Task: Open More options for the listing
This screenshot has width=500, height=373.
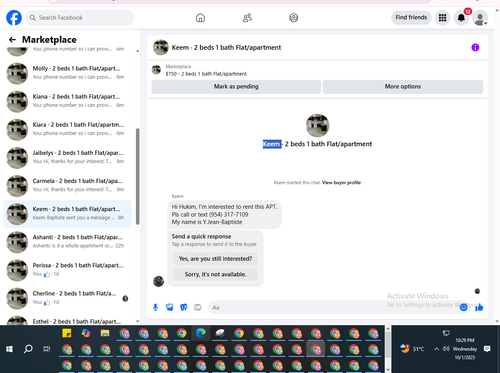Action: [403, 87]
